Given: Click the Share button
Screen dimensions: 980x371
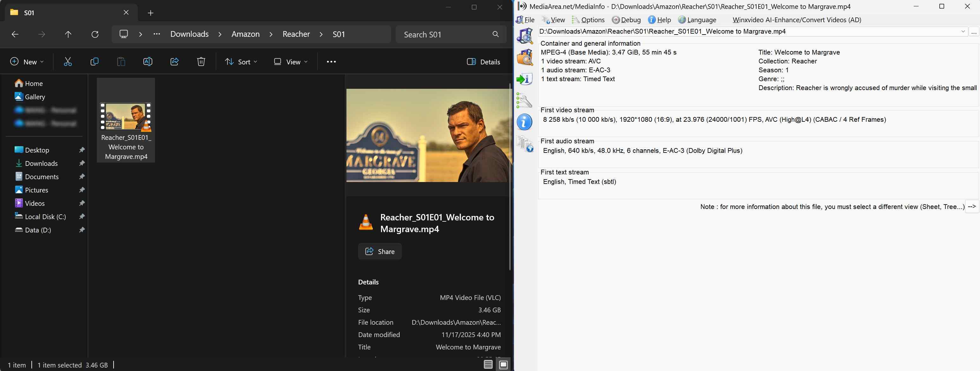Looking at the screenshot, I should (x=379, y=251).
